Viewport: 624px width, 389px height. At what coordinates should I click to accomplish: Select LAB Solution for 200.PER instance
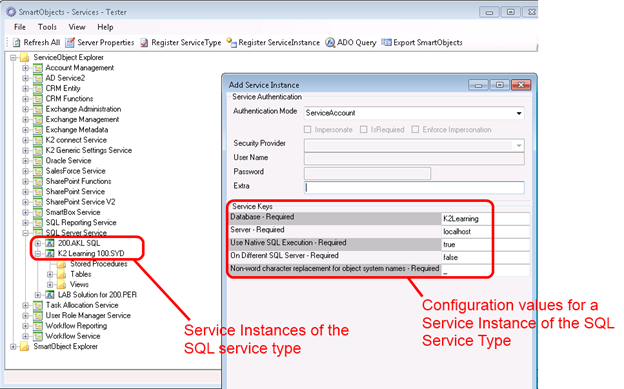click(x=97, y=295)
